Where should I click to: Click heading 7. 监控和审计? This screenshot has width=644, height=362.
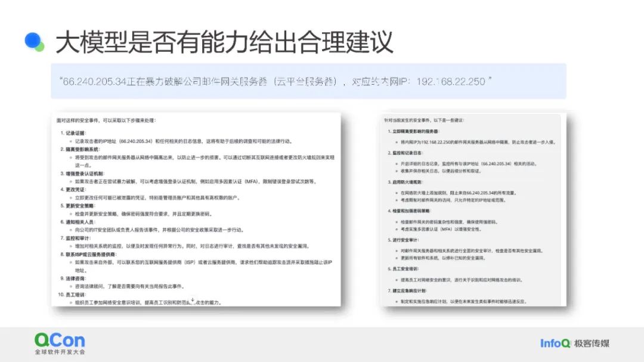[x=76, y=238]
